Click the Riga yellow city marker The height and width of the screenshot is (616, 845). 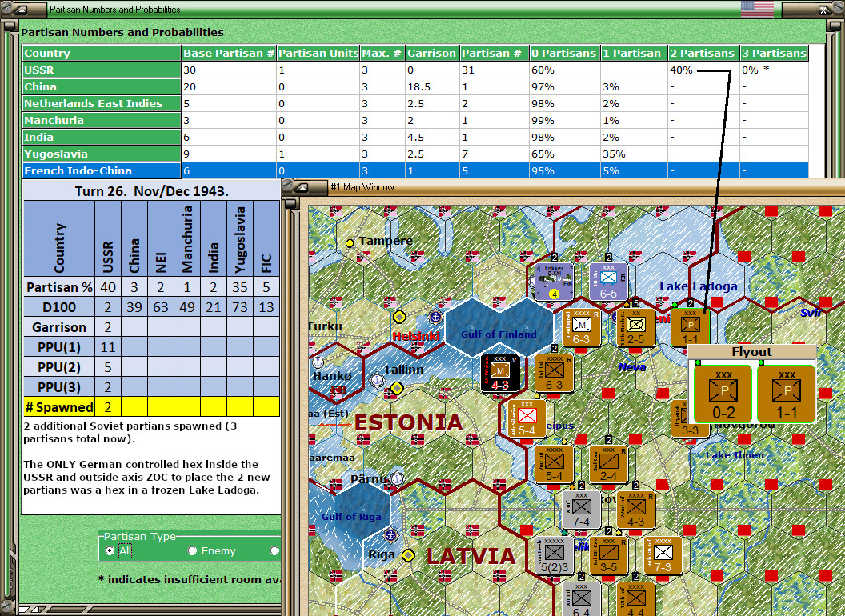(408, 554)
